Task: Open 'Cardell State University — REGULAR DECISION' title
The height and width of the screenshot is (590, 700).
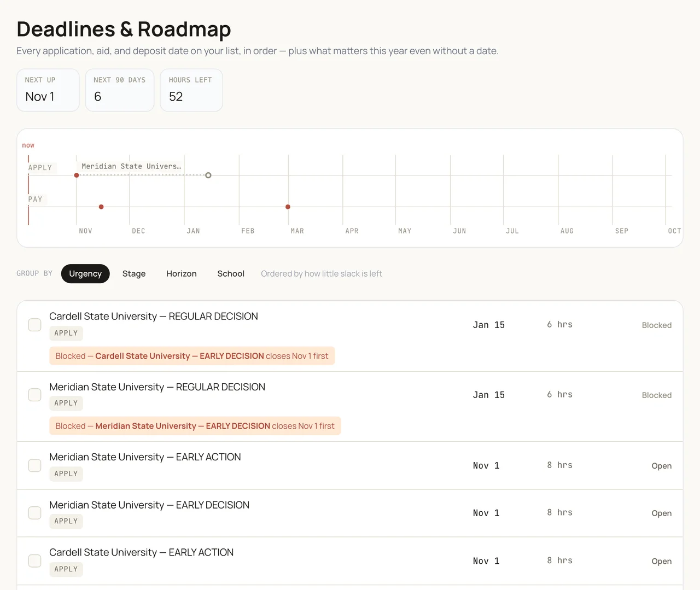Action: [154, 316]
